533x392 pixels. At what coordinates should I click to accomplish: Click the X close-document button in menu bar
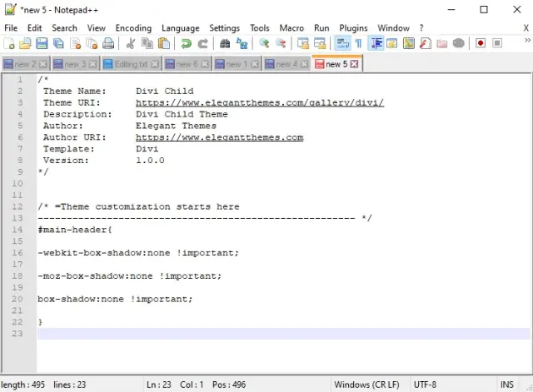pyautogui.click(x=526, y=27)
